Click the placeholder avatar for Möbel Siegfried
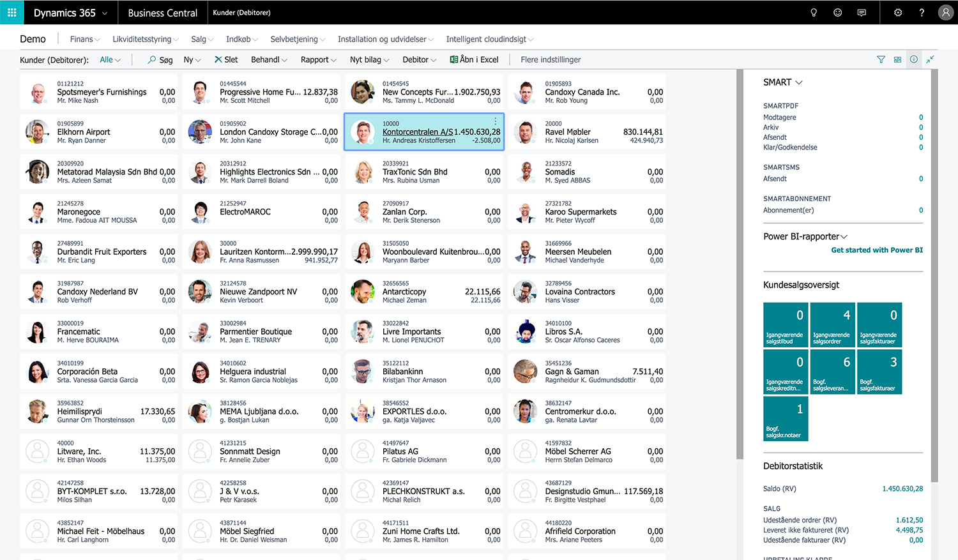The width and height of the screenshot is (958, 560). tap(200, 531)
